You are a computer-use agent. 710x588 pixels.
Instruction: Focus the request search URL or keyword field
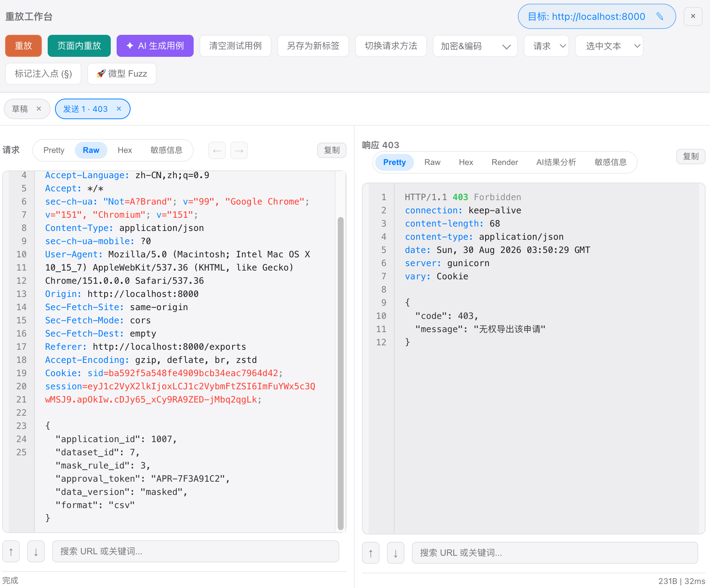pyautogui.click(x=195, y=551)
